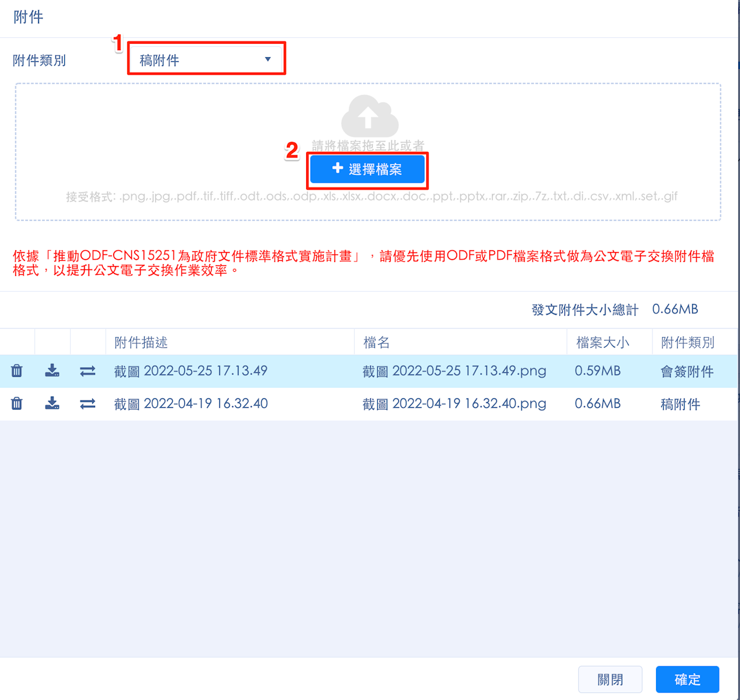Click the 檔名 column header
Screen dimensions: 740x700
coord(376,342)
